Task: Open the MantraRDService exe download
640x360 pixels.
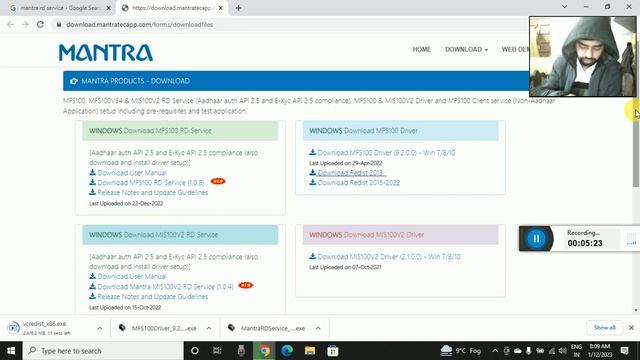Action: pos(268,328)
